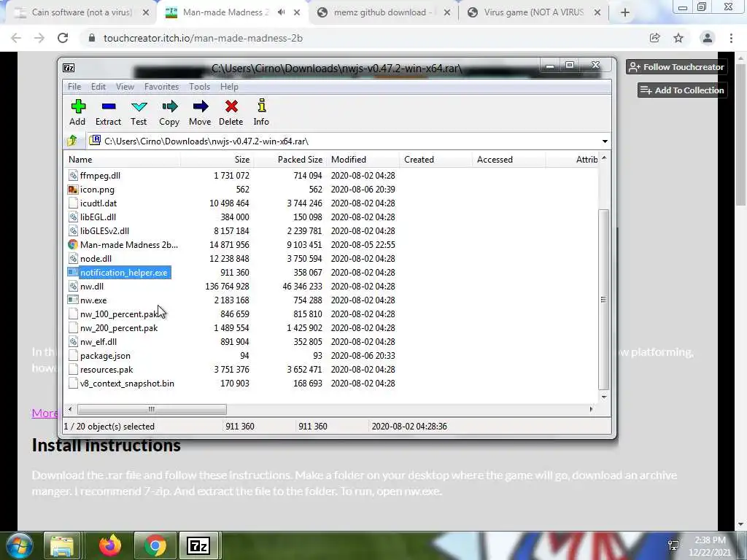Open the View menu
The height and width of the screenshot is (560, 747).
[125, 87]
